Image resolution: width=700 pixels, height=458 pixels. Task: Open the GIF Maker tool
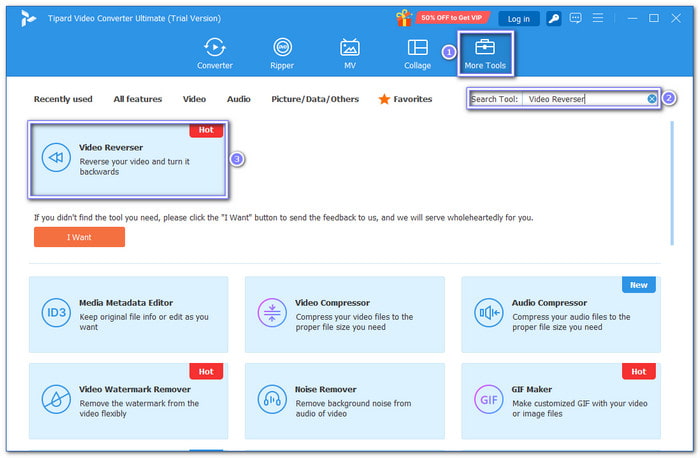(561, 401)
